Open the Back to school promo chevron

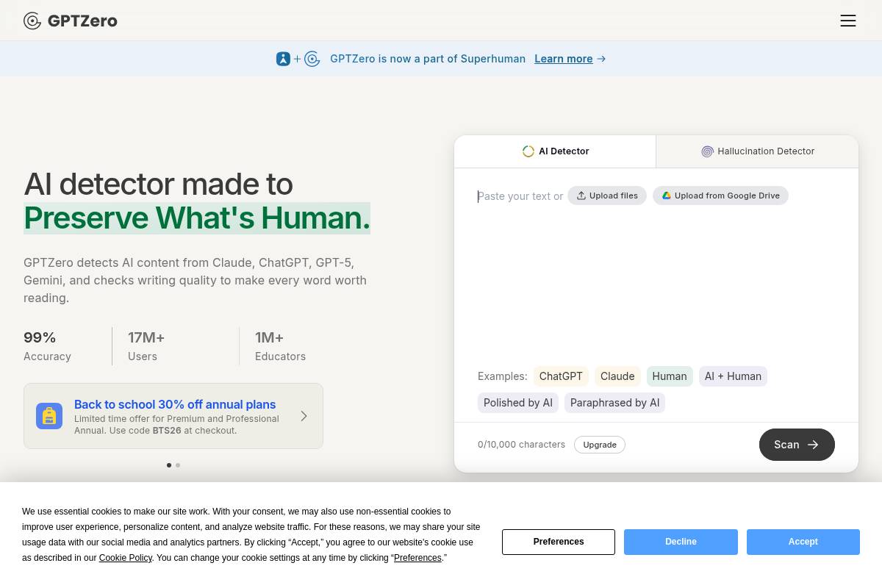click(304, 416)
